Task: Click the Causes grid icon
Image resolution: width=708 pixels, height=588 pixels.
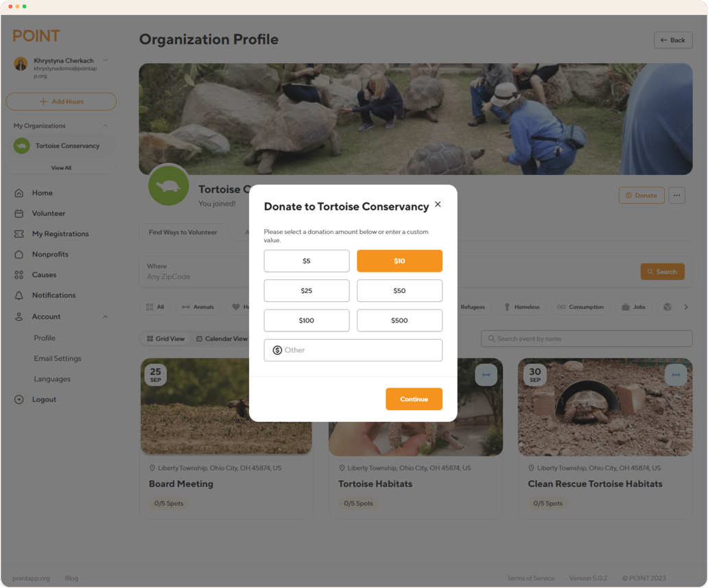Action: [19, 275]
